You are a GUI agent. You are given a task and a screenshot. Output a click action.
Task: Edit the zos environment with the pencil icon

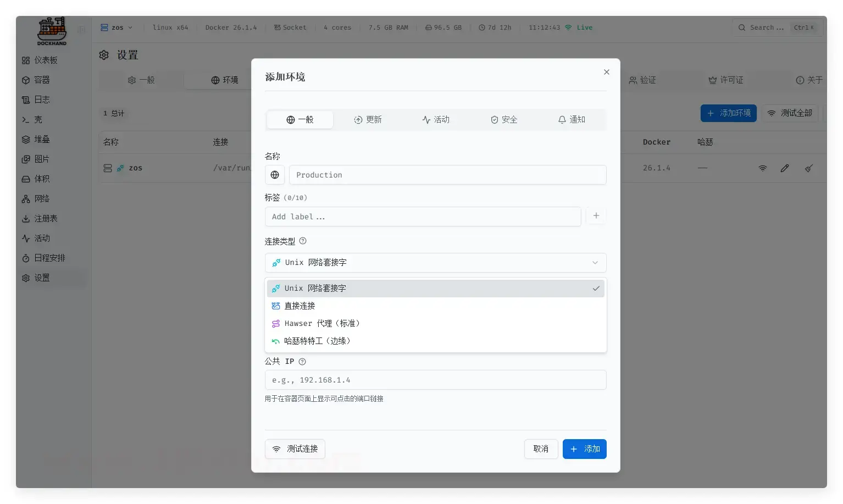point(785,168)
